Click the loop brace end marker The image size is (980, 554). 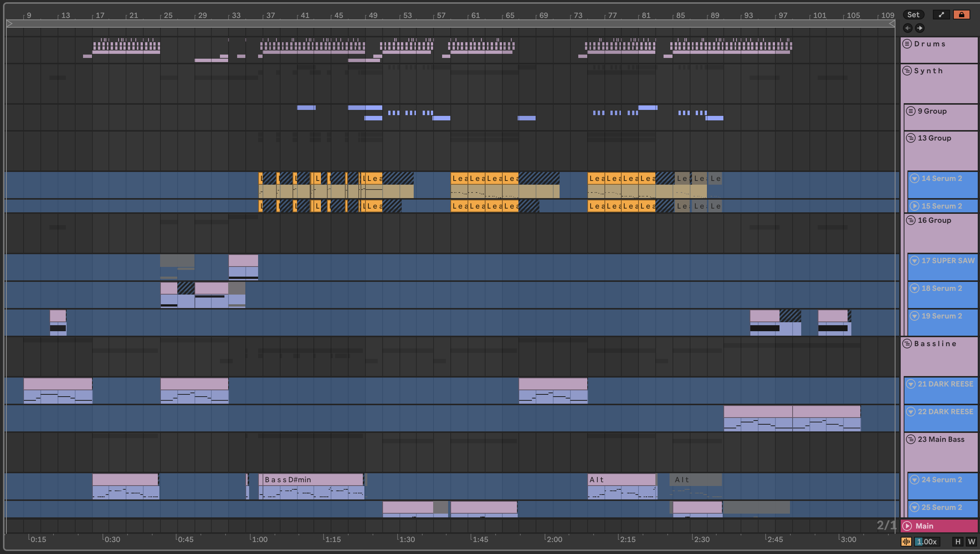pyautogui.click(x=892, y=24)
